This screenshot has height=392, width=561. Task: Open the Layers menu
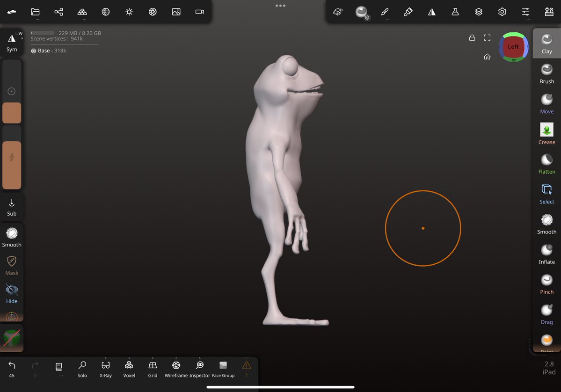click(x=479, y=12)
